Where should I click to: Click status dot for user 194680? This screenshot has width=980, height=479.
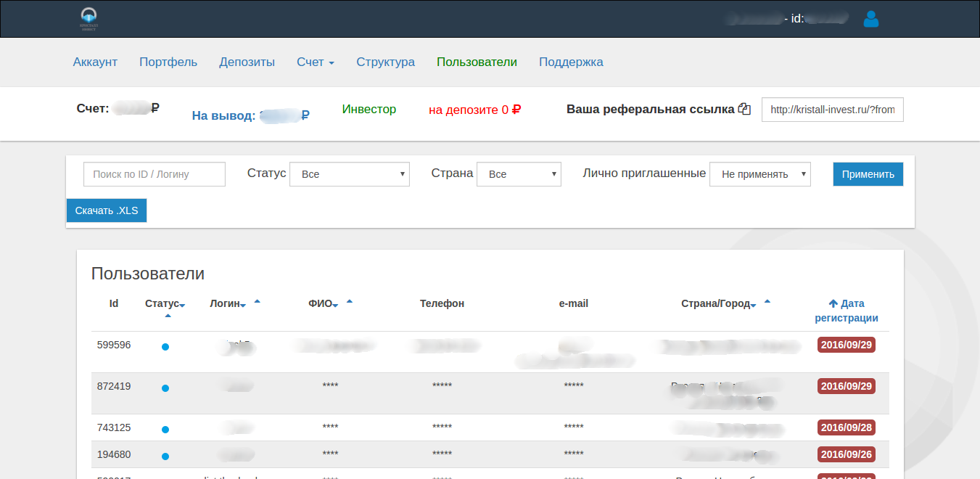point(165,457)
